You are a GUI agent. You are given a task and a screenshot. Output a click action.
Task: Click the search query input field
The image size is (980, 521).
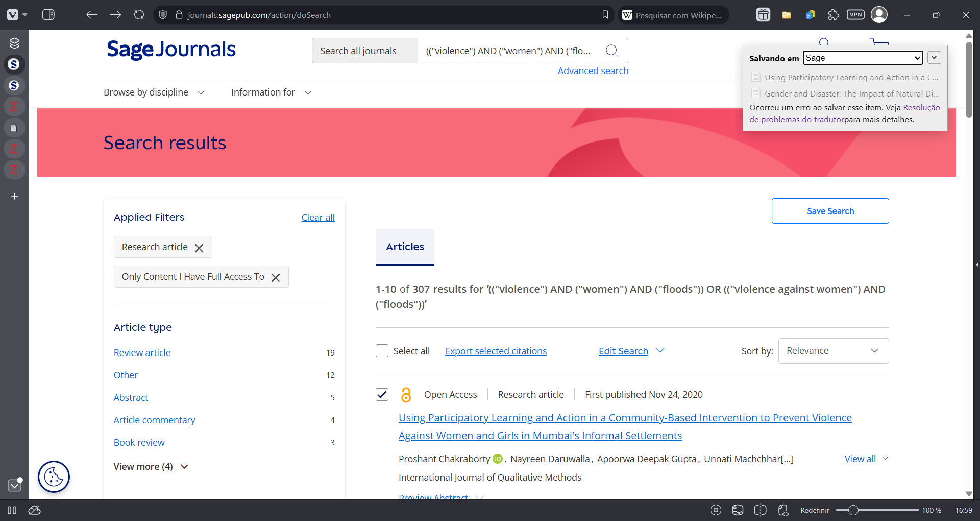[x=508, y=51]
